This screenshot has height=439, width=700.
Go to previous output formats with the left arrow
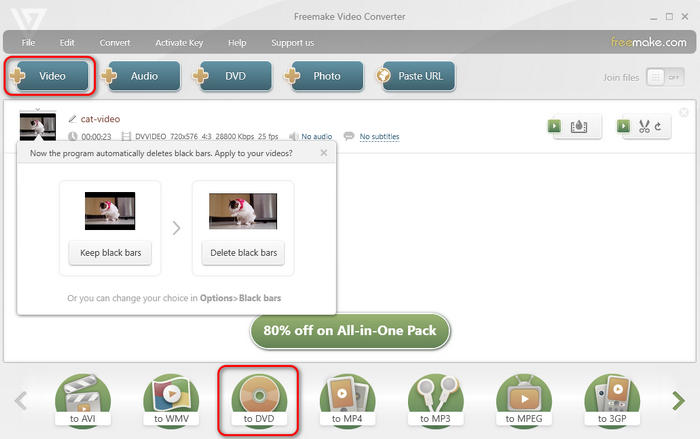tap(21, 401)
